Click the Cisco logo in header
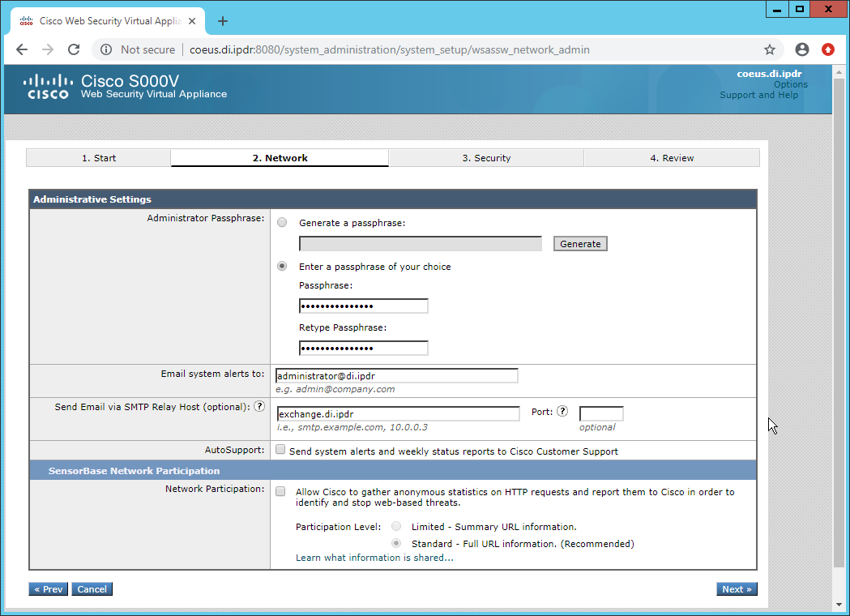 tap(48, 87)
